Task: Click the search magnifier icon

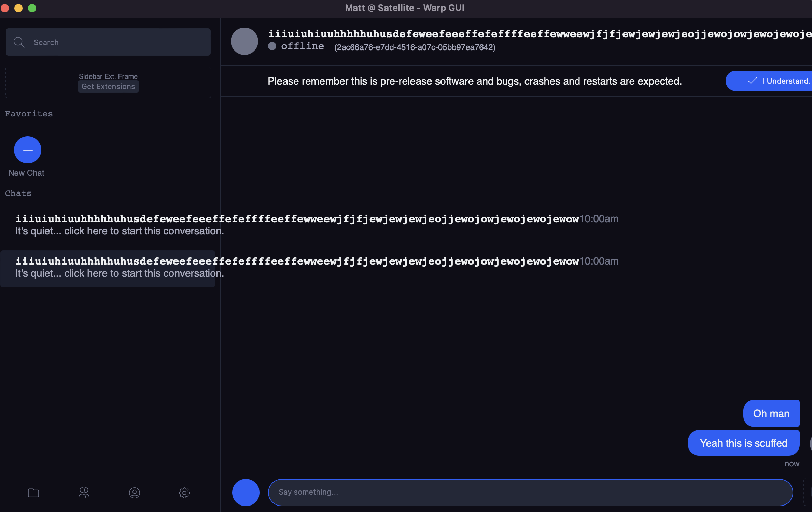Action: [x=19, y=42]
